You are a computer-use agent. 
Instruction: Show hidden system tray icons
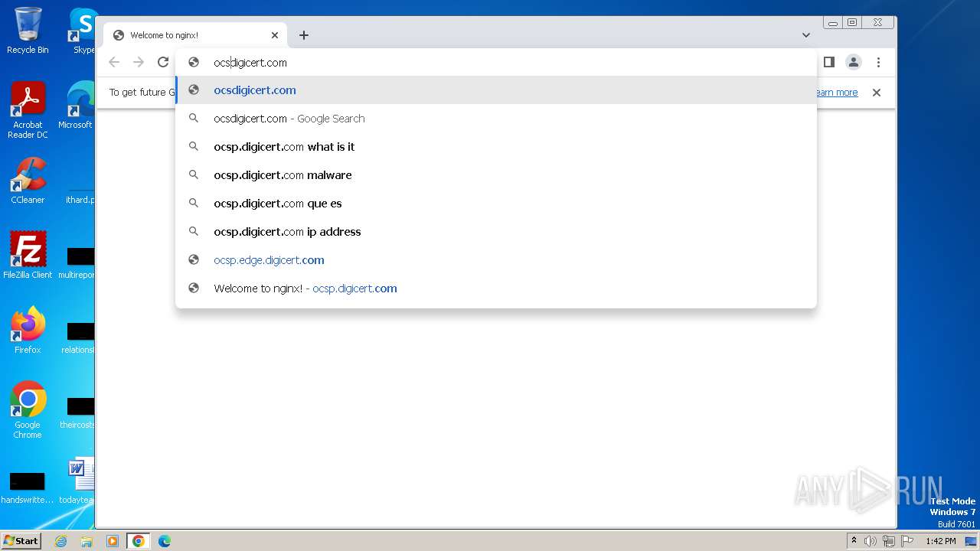pyautogui.click(x=854, y=541)
